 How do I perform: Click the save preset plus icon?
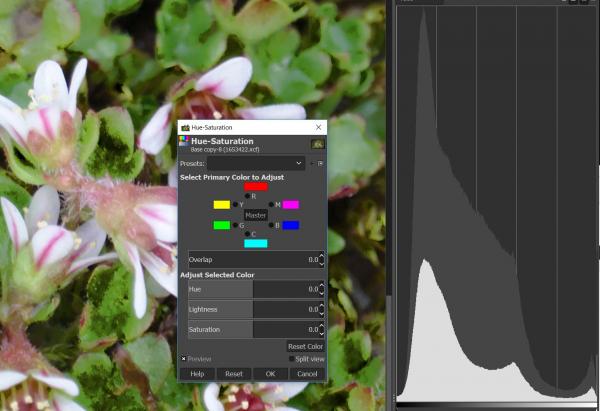click(x=312, y=163)
